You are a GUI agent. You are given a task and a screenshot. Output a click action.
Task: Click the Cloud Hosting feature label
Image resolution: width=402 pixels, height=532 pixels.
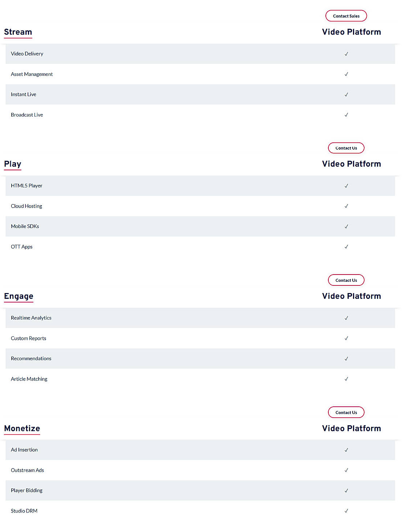point(26,206)
